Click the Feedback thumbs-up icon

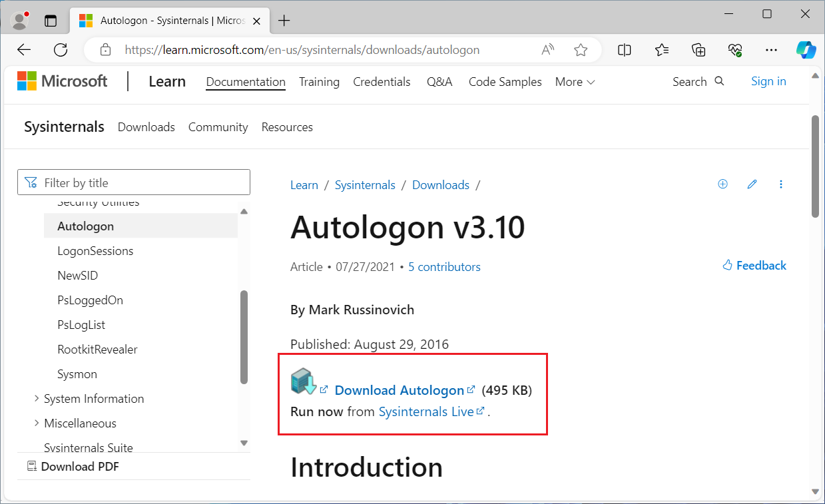coord(728,265)
